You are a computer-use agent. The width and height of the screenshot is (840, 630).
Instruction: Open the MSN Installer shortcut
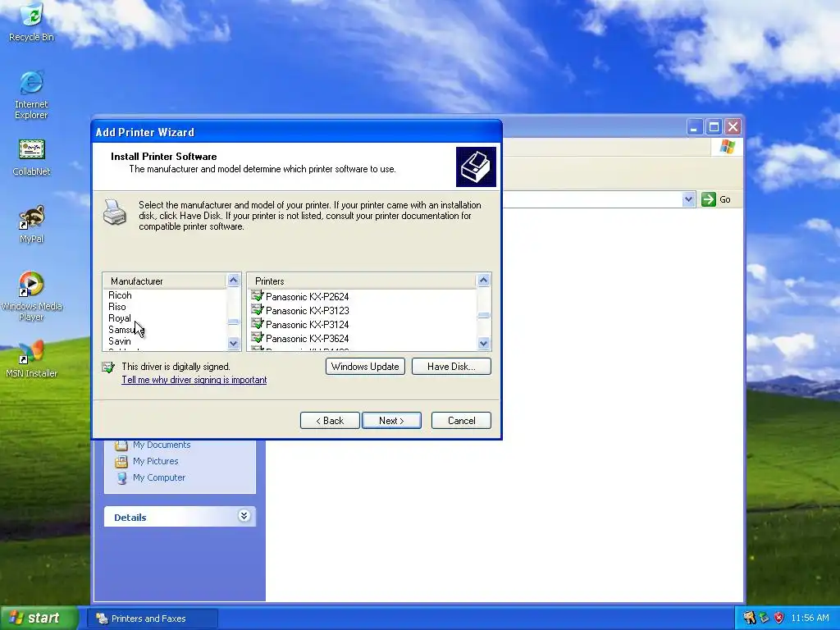pos(31,359)
